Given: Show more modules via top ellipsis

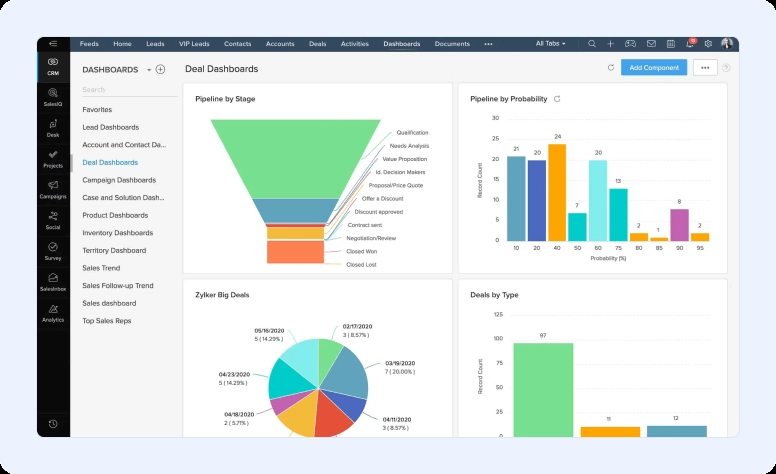Looking at the screenshot, I should [x=488, y=44].
